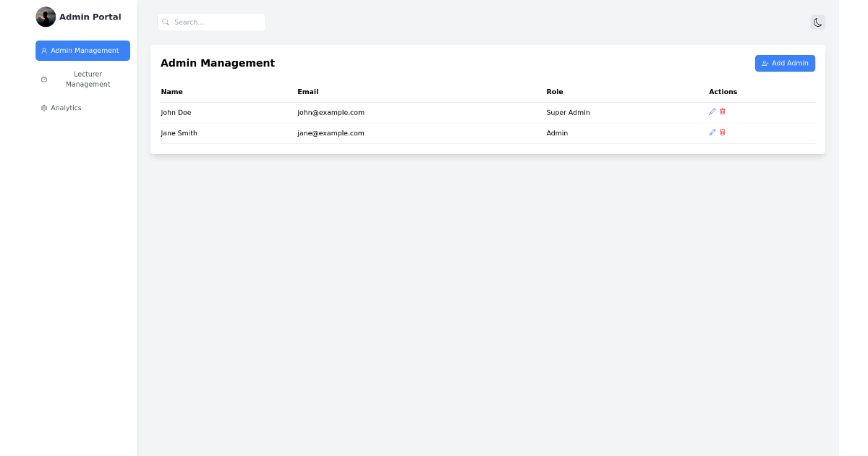Open Lecturer Management via its sidebar icon
Screen dimensions: 868x456
point(44,79)
